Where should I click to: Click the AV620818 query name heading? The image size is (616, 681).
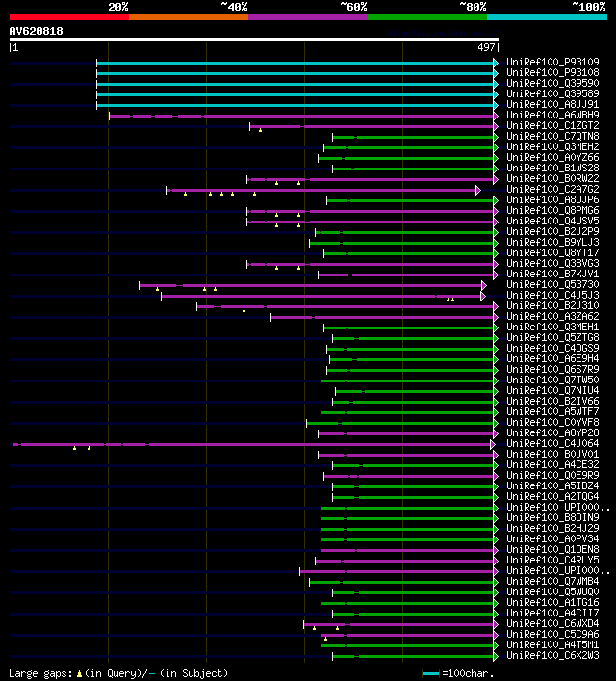[x=36, y=31]
